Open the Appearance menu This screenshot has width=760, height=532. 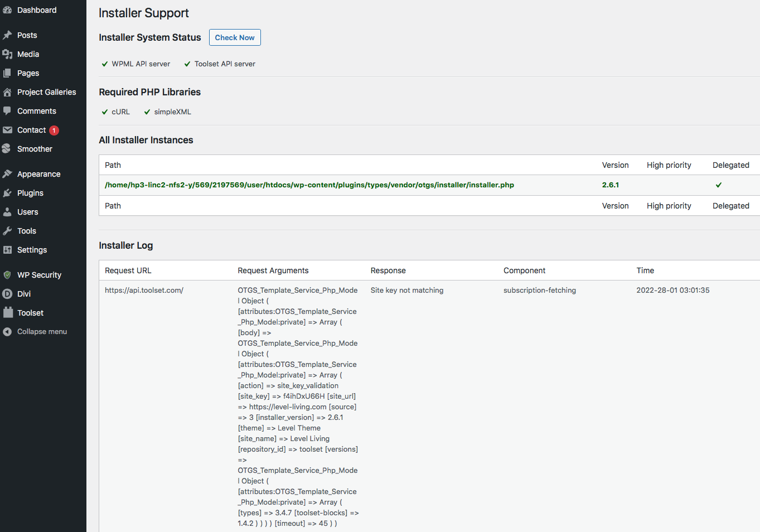click(38, 174)
